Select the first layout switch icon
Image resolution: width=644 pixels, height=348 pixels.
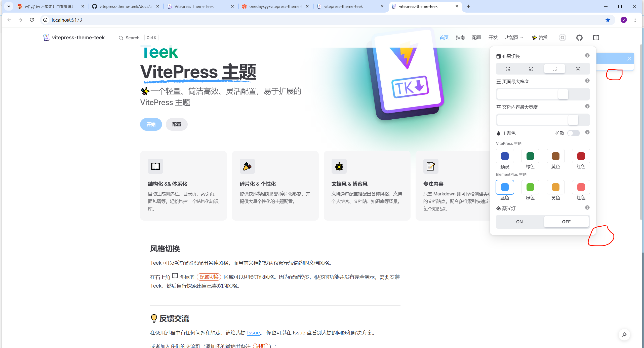pyautogui.click(x=508, y=69)
